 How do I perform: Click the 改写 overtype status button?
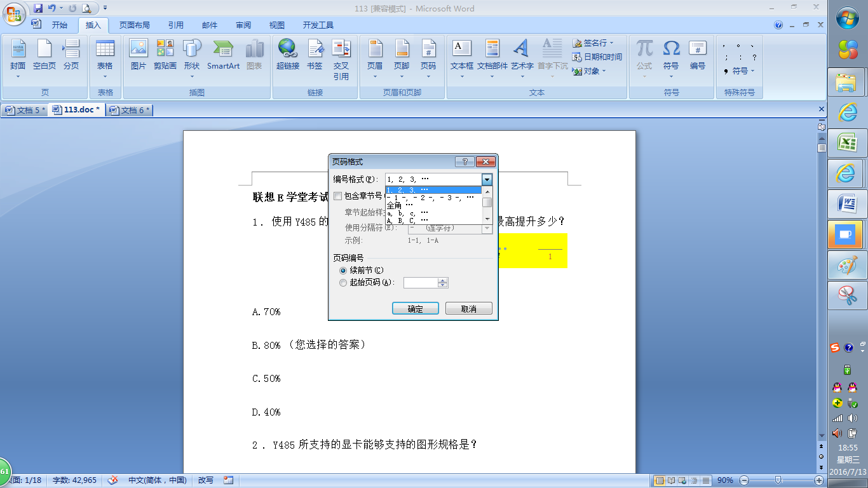tap(206, 480)
